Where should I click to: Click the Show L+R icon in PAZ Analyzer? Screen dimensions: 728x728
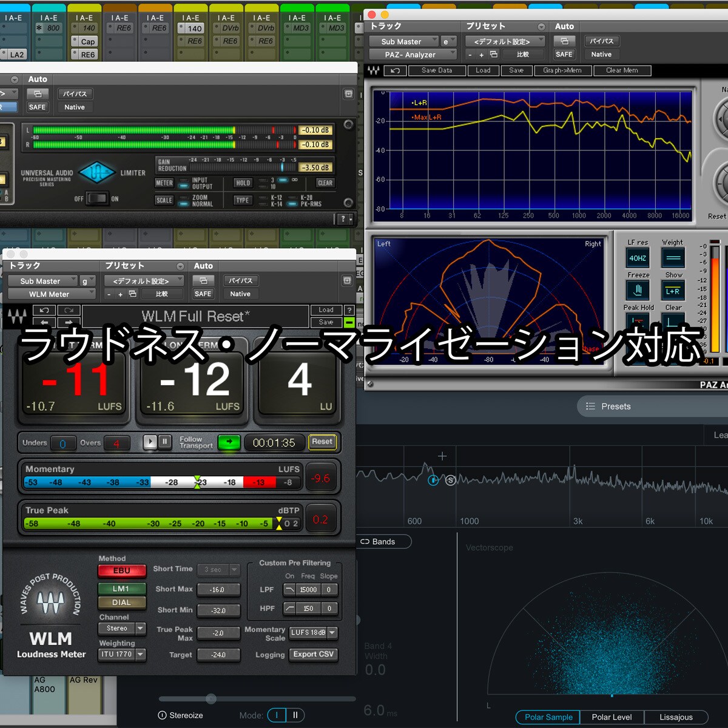[x=673, y=291]
